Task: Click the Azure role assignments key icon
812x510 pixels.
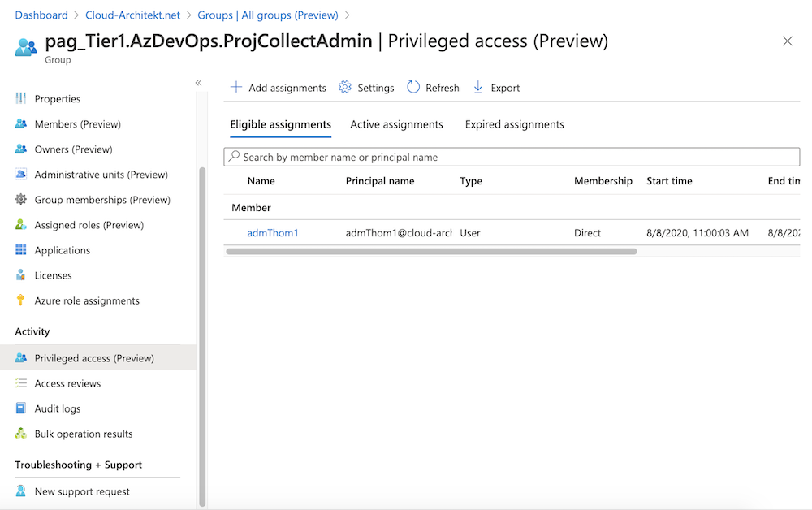Action: [21, 300]
